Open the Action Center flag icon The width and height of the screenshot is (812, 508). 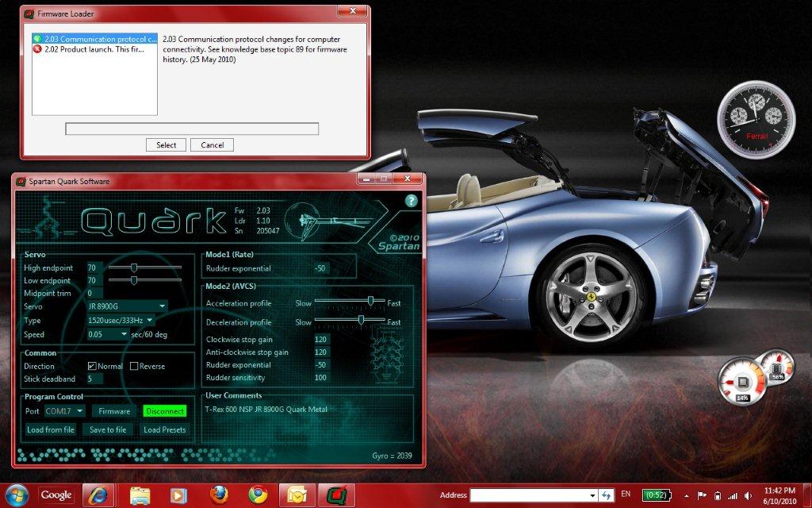(703, 495)
